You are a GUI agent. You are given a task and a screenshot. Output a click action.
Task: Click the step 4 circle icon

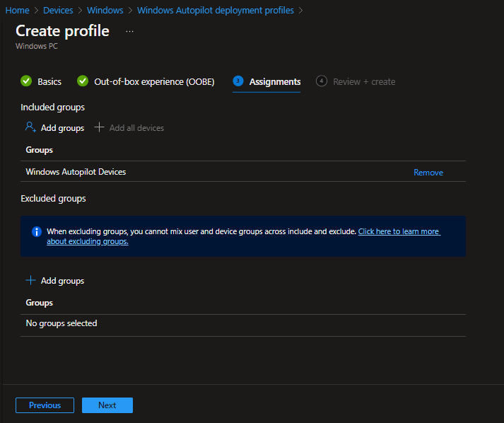pyautogui.click(x=322, y=81)
